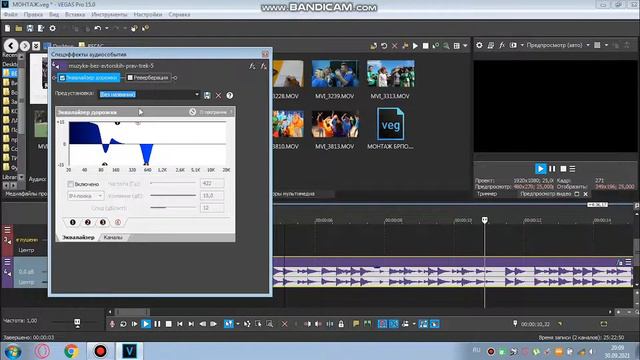This screenshot has height=360, width=640.
Task: Expand undo history dropdown arrow
Action: coord(107,28)
